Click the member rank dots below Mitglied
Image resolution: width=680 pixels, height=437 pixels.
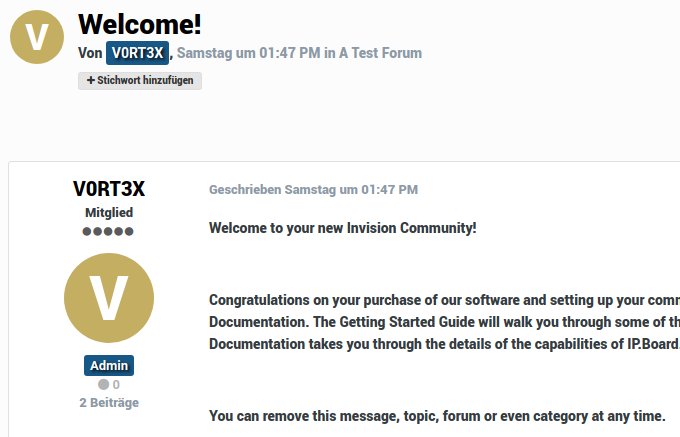[x=109, y=231]
